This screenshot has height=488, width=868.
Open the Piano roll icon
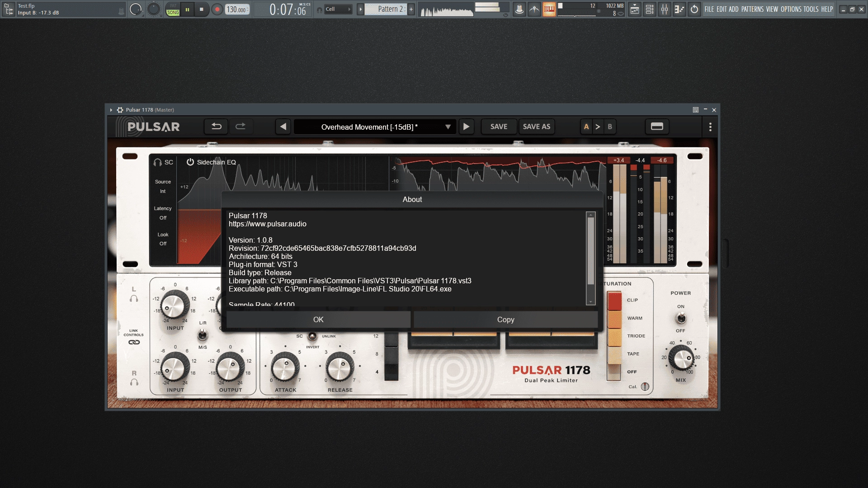click(679, 9)
